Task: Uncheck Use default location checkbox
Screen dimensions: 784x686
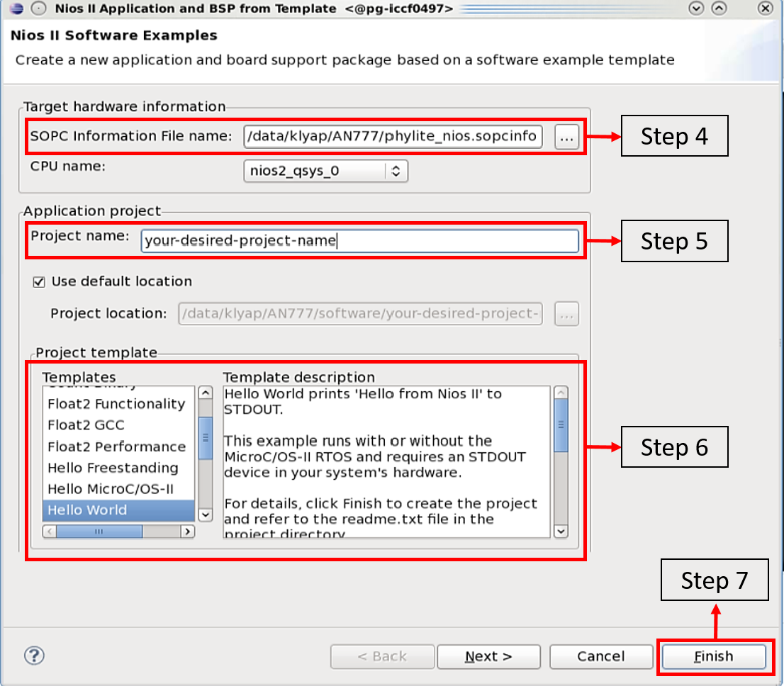Action: point(39,282)
